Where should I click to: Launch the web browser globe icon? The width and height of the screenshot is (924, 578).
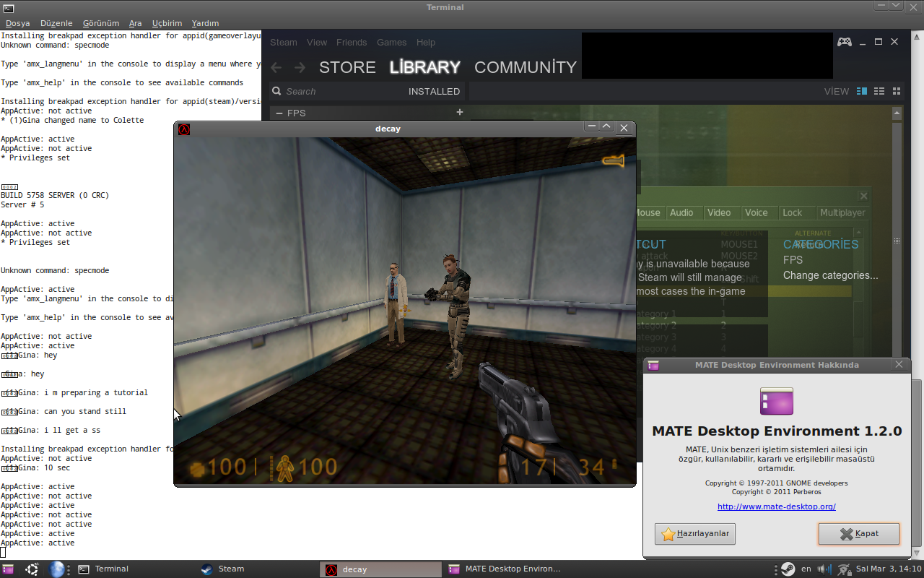57,569
